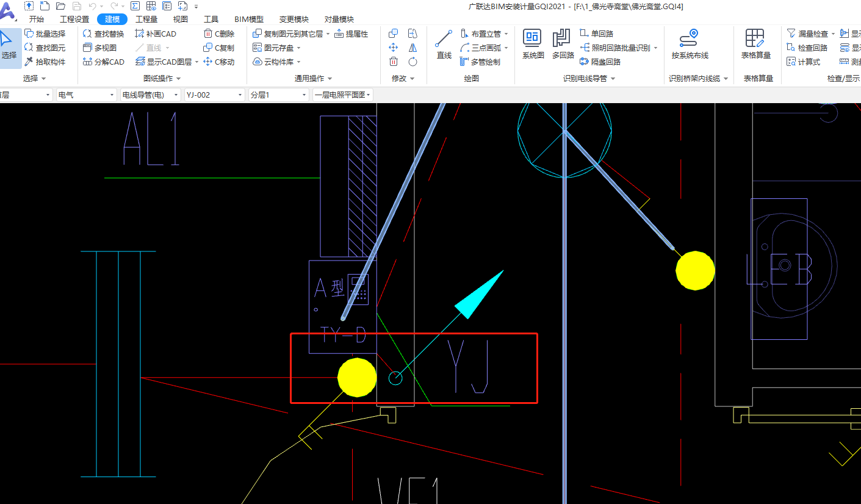This screenshot has width=861, height=504.
Task: Switch to the 视图 tab
Action: tap(181, 19)
